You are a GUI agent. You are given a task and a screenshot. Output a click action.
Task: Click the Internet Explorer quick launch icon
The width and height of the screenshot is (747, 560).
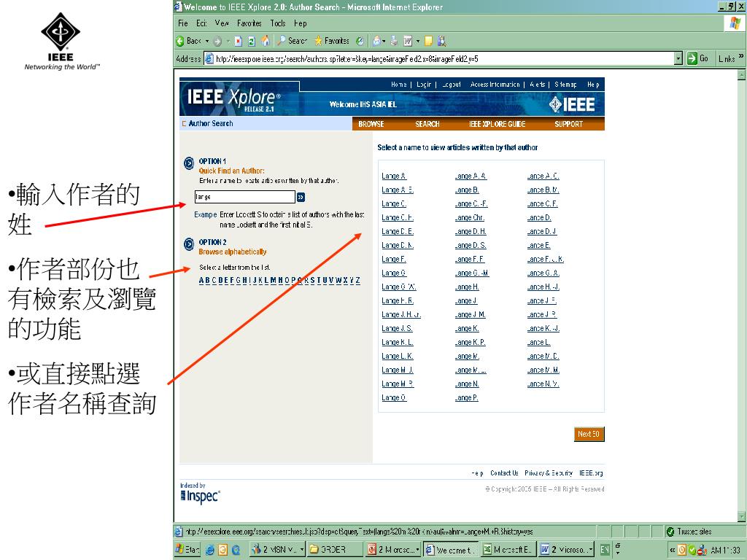209,550
